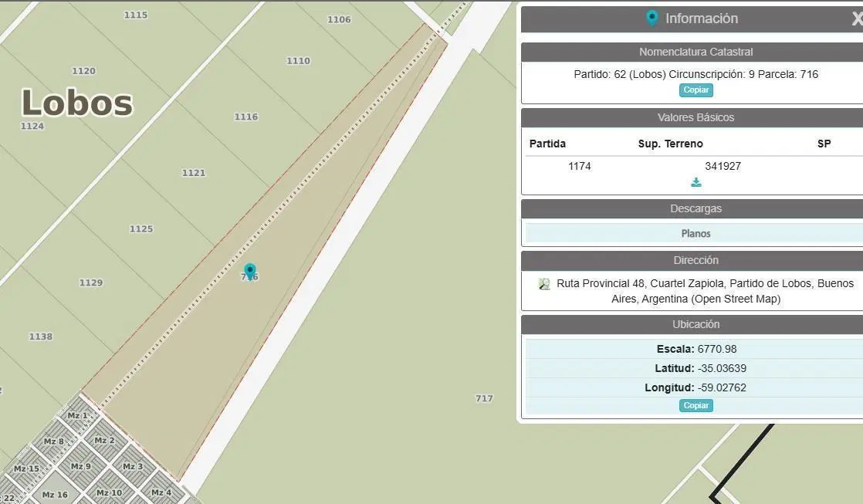Select block Mz 9 on the map

tap(81, 466)
